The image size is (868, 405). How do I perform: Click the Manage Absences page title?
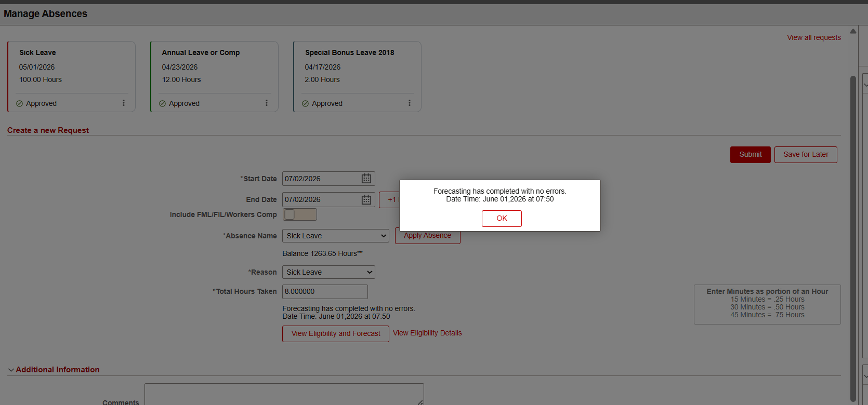pyautogui.click(x=45, y=14)
